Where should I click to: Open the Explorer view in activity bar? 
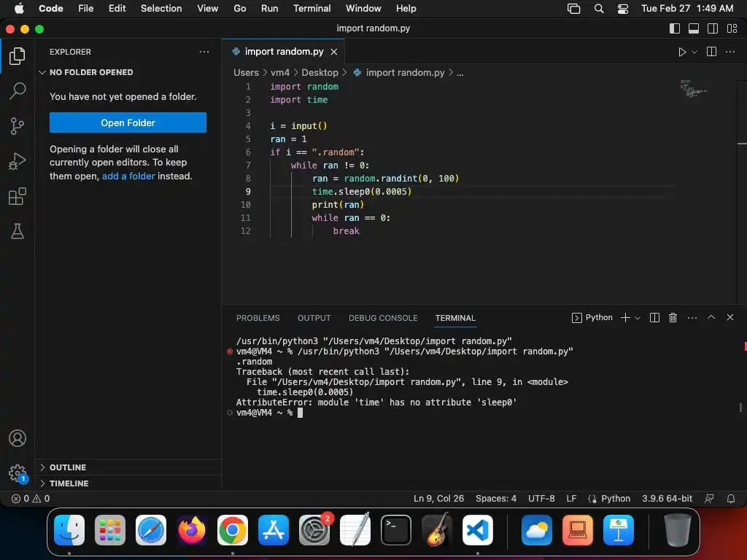click(x=18, y=56)
